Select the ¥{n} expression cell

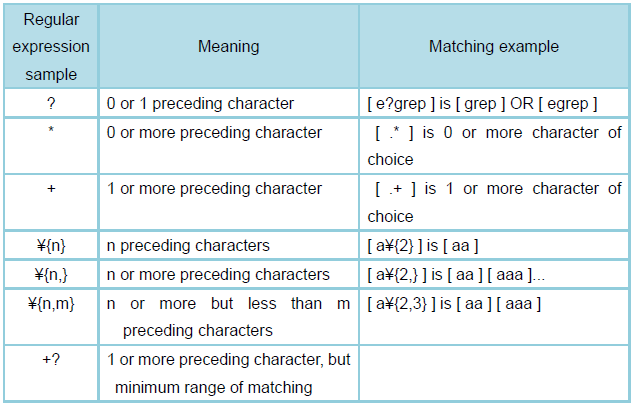tap(50, 245)
